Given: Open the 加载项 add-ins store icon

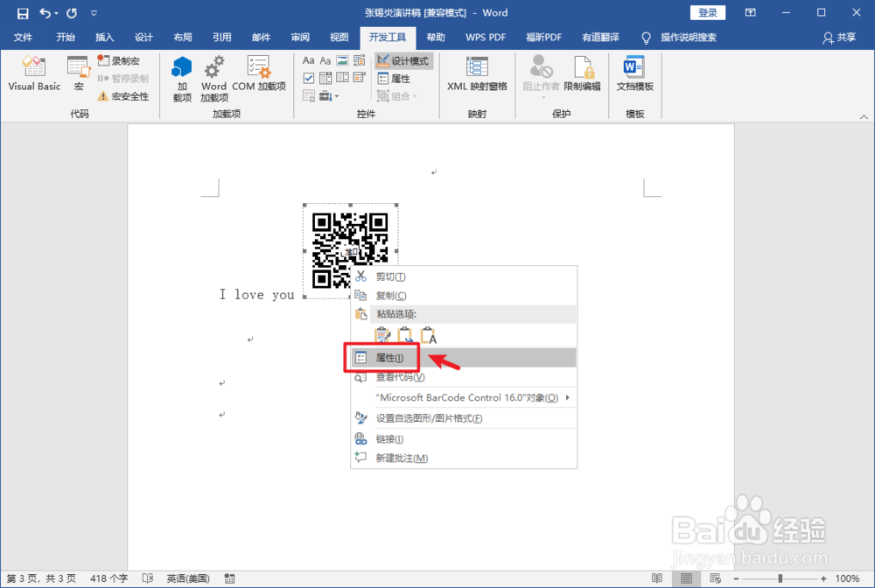Looking at the screenshot, I should [x=182, y=79].
